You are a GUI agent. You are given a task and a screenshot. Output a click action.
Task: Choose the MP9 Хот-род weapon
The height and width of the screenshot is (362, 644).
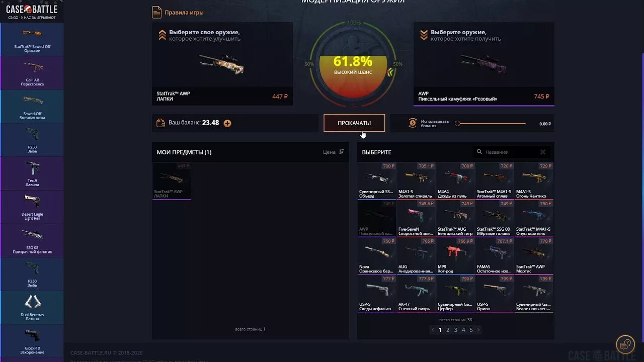coord(455,256)
